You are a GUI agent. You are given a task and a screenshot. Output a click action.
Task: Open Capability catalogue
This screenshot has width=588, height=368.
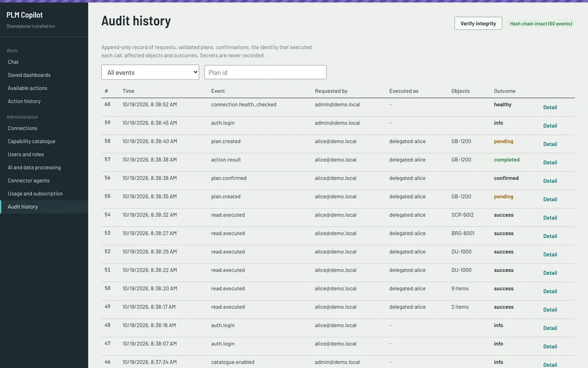click(x=31, y=141)
